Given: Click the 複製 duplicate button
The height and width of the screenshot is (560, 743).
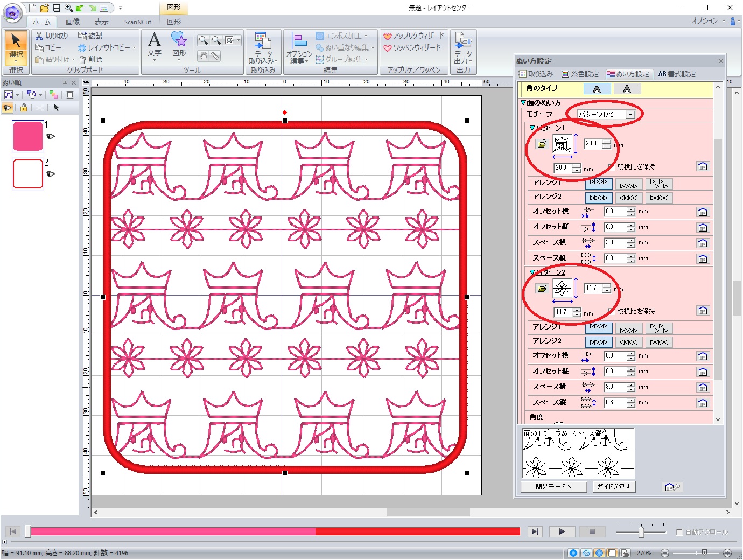Looking at the screenshot, I should (x=90, y=36).
